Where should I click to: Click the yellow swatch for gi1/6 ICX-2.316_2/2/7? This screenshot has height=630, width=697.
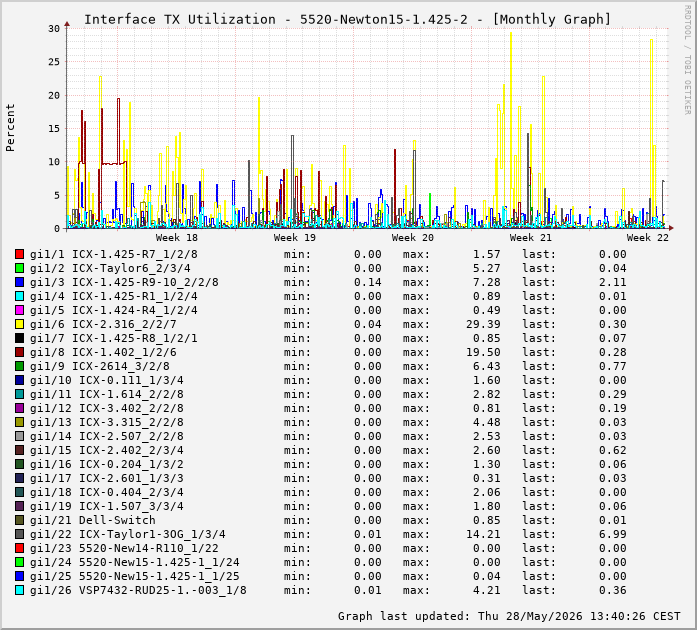(19, 324)
